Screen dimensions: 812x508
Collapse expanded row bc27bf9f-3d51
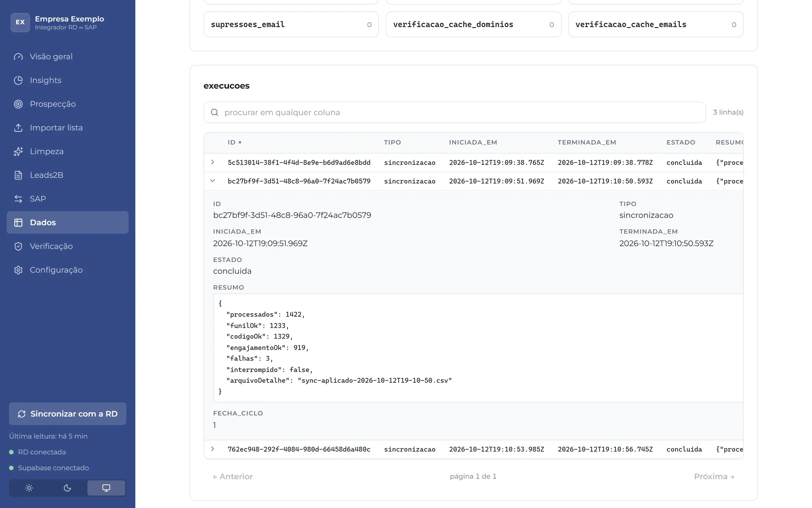click(212, 181)
